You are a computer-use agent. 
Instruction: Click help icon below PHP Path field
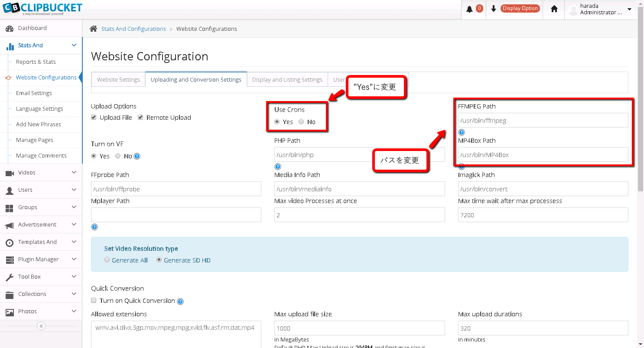click(278, 167)
